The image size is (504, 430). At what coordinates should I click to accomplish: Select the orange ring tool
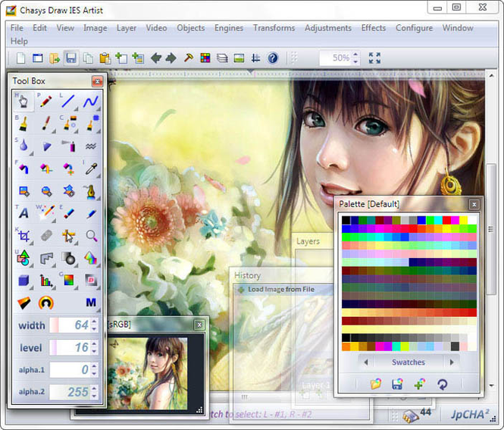click(46, 303)
